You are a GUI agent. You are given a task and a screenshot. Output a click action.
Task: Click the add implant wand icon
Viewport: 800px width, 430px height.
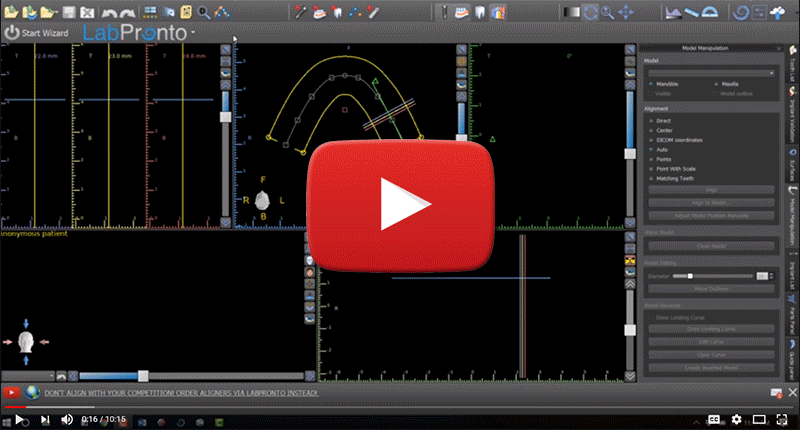pos(301,12)
